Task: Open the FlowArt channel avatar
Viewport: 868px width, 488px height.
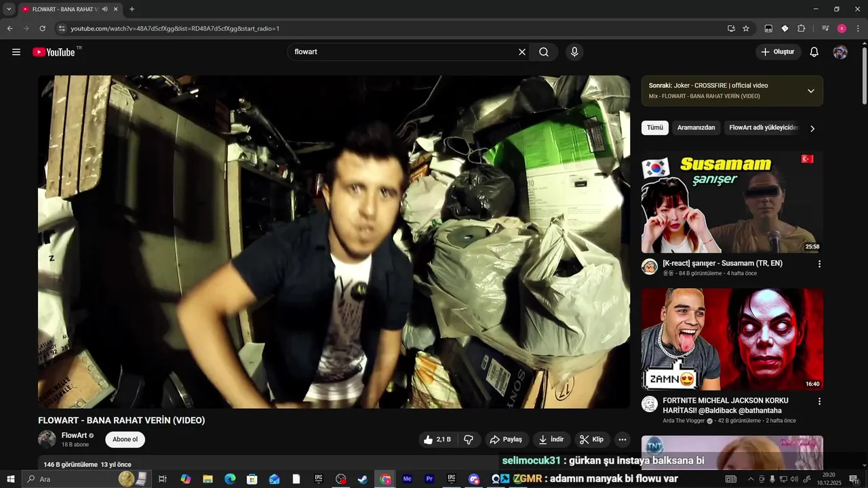Action: coord(47,439)
